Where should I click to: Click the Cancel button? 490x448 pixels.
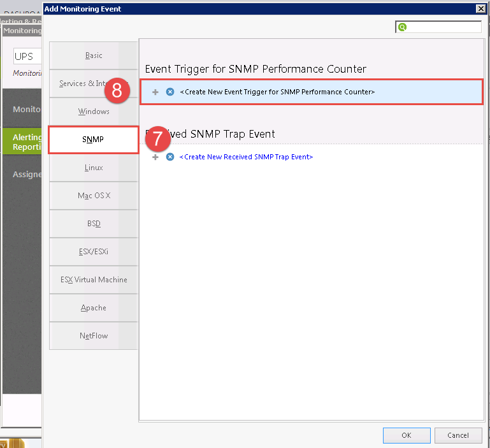point(458,435)
